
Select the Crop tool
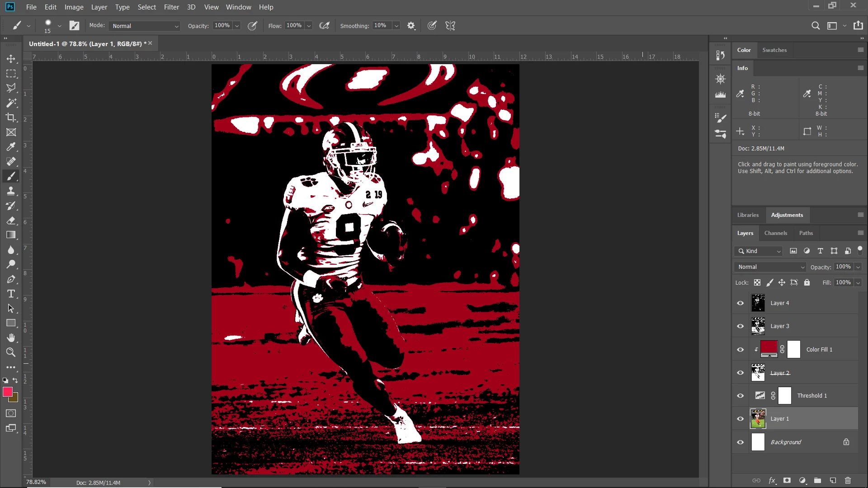click(11, 117)
